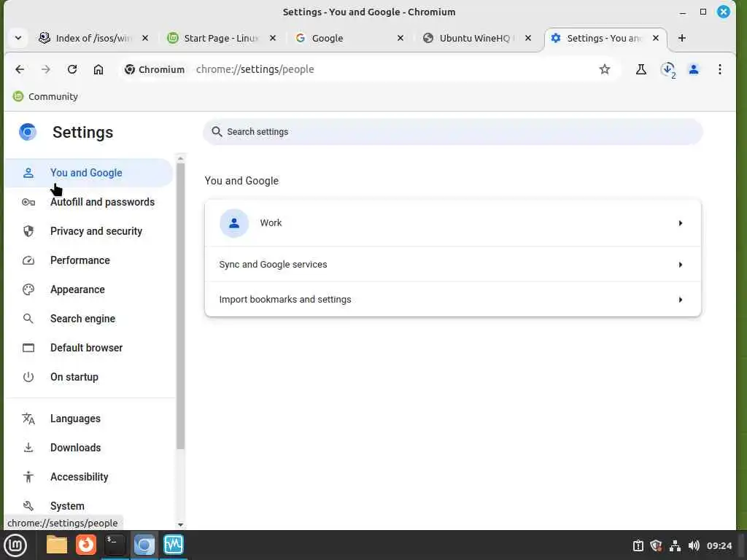Image resolution: width=747 pixels, height=560 pixels.
Task: Expand the Work profile row arrow
Action: 681,223
